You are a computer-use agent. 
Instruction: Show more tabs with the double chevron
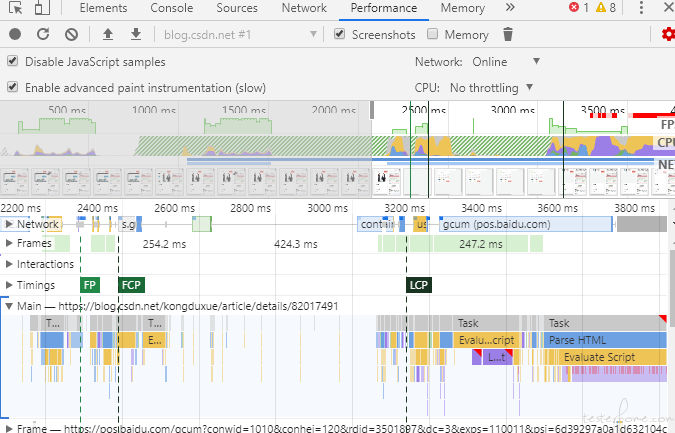tap(510, 8)
